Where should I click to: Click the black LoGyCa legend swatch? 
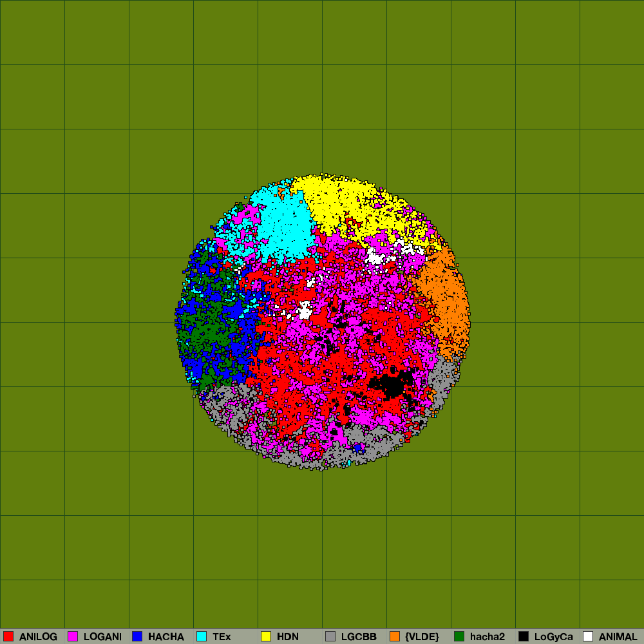(x=524, y=636)
